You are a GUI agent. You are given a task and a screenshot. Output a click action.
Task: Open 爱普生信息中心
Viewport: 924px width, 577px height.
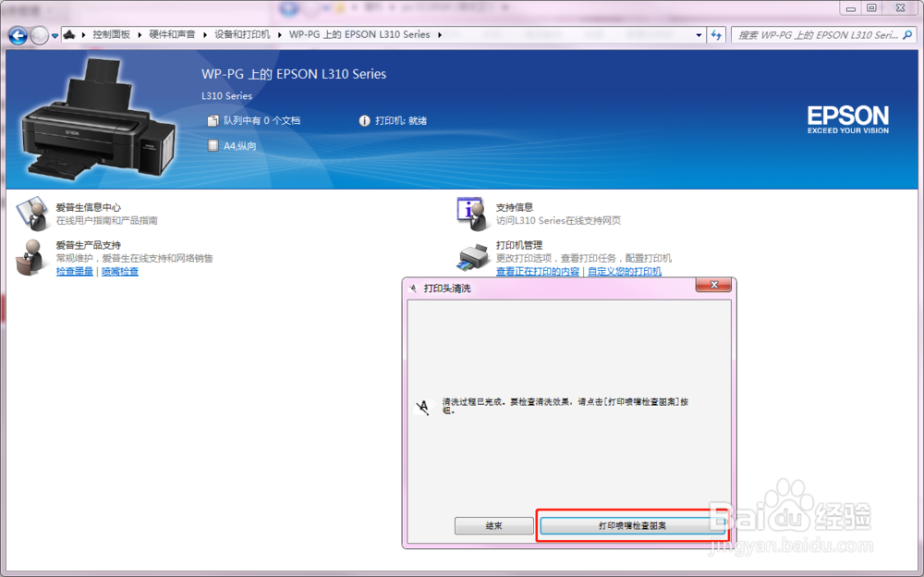point(89,207)
